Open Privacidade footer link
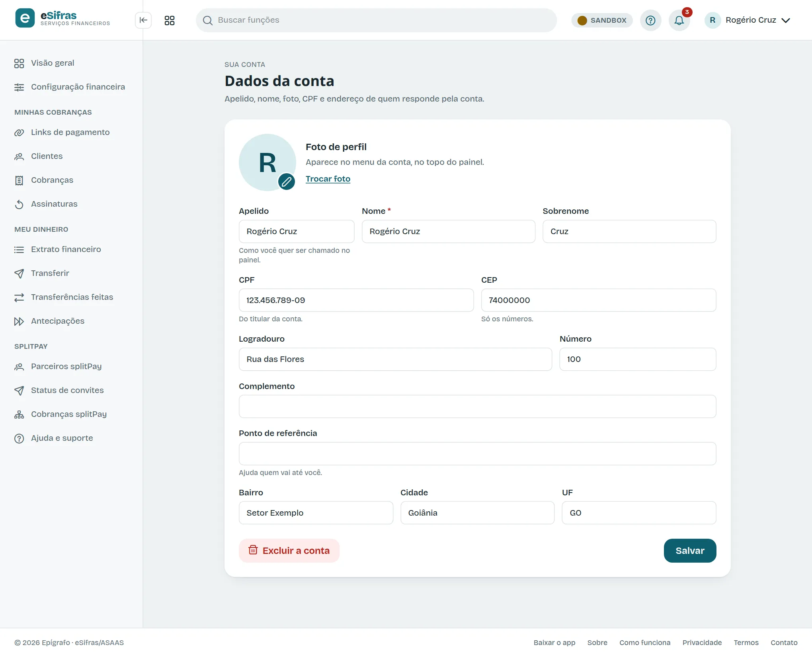 [702, 643]
